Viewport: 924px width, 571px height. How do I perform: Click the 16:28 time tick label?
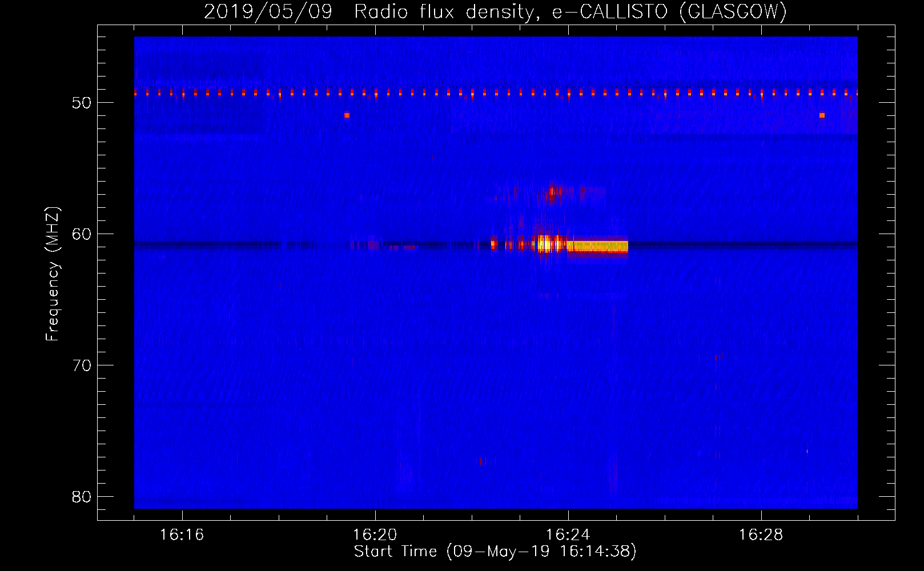coord(761,535)
